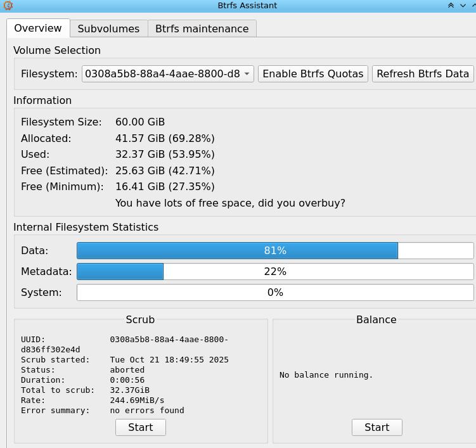The image size is (476, 448).
Task: Click the scrub Duration value 0:00:56
Action: pyautogui.click(x=127, y=380)
